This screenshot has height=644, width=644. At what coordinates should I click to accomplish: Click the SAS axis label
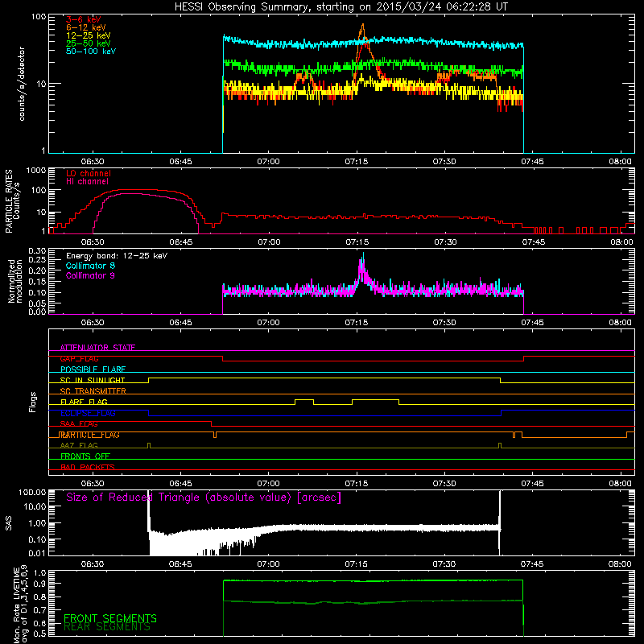pos(8,523)
